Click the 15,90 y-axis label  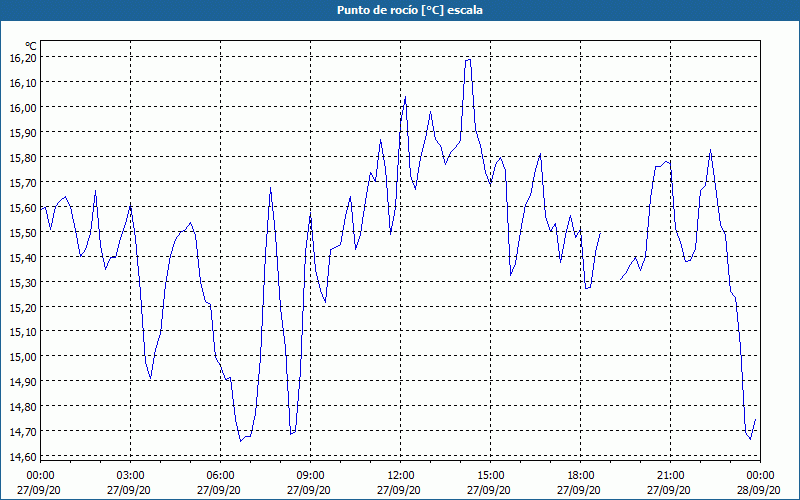[x=23, y=133]
